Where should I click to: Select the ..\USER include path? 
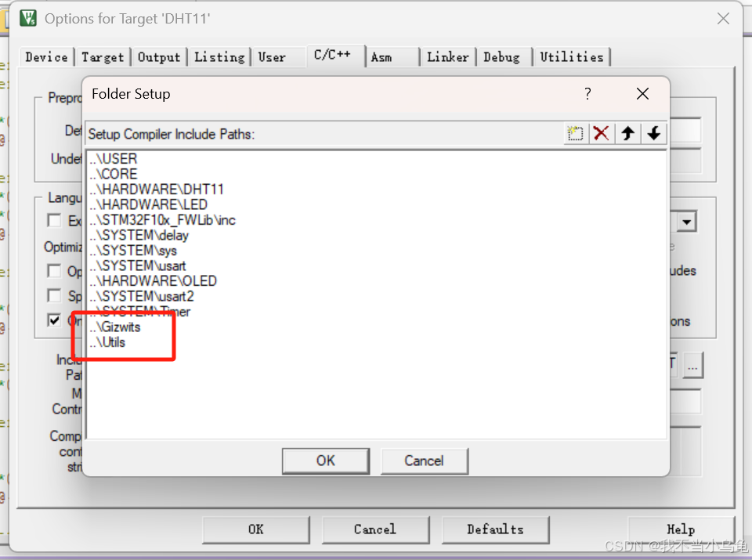[113, 158]
